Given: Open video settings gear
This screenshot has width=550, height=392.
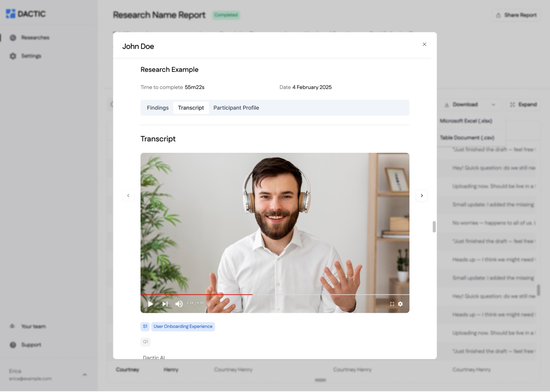Looking at the screenshot, I should 400,304.
